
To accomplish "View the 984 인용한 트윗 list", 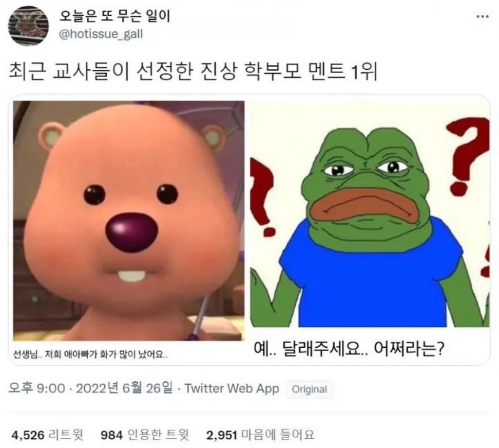I will click(145, 435).
